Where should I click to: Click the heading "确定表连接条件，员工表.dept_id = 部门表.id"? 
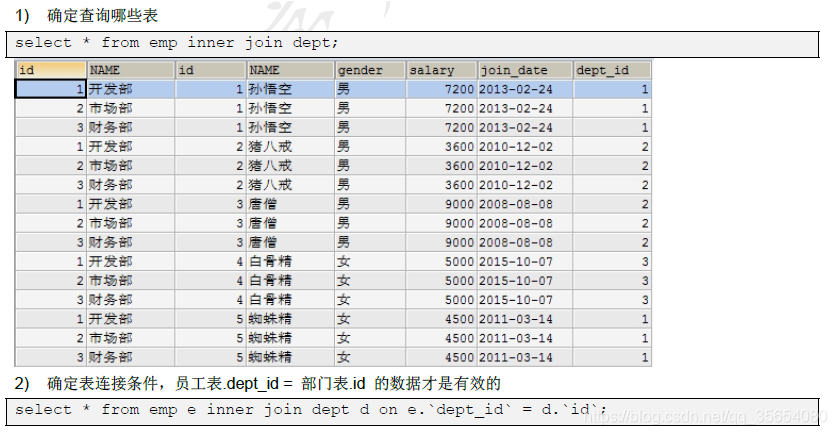point(206,383)
